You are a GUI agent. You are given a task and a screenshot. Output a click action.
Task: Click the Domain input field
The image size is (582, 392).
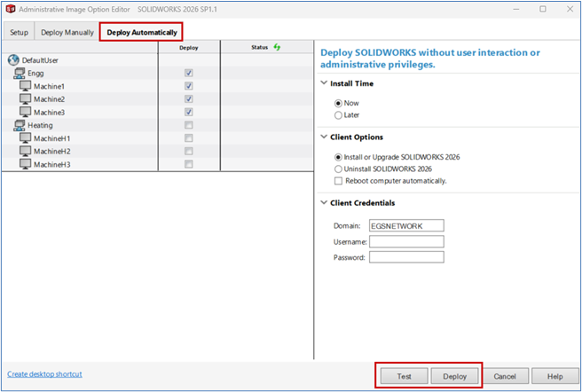coord(406,225)
